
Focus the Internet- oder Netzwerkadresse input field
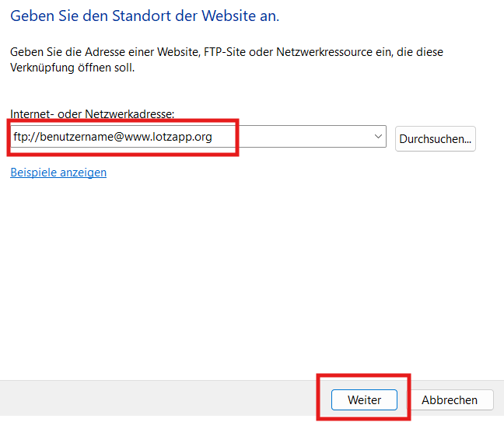tap(198, 137)
